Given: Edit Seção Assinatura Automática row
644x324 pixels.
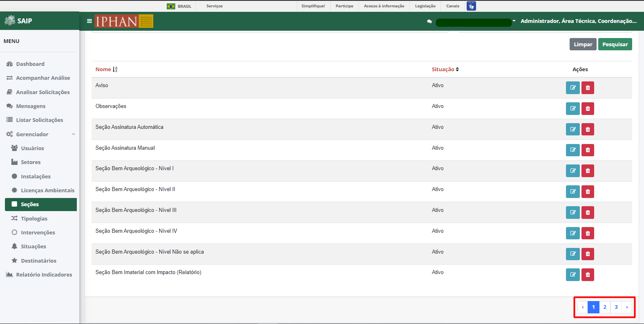Looking at the screenshot, I should pyautogui.click(x=572, y=129).
